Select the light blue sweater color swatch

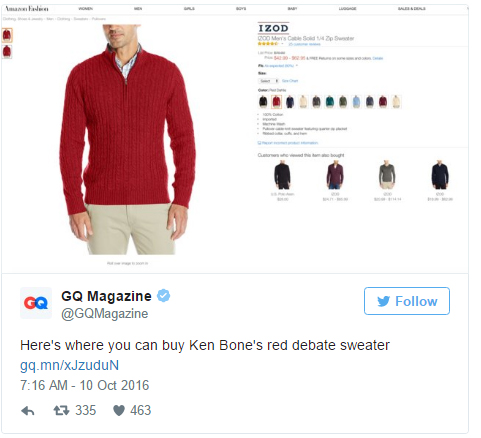(x=356, y=102)
